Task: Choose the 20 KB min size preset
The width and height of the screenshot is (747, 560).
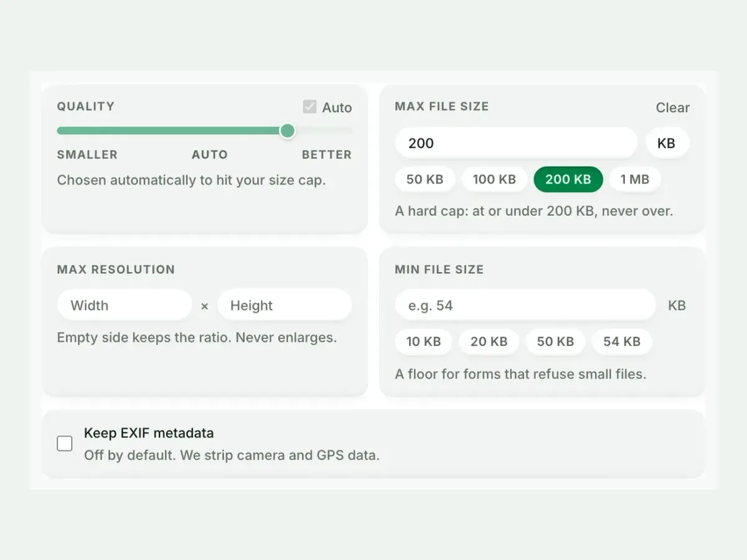Action: click(489, 342)
